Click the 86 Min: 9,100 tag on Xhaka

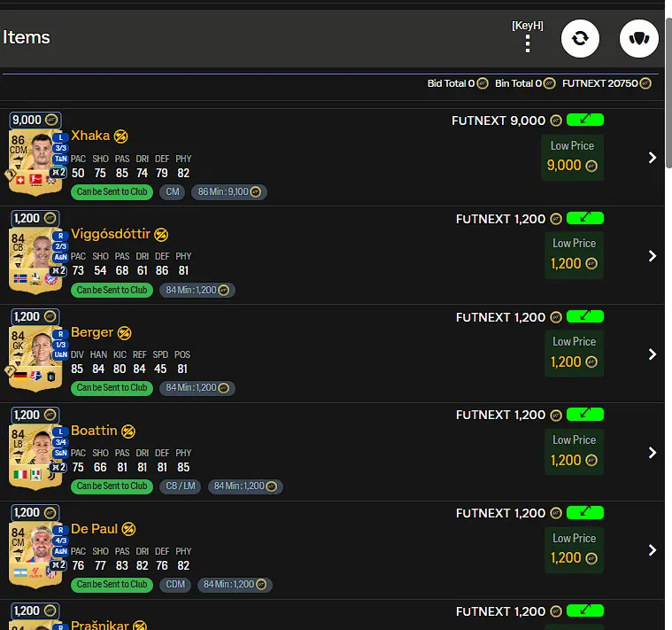(x=229, y=191)
